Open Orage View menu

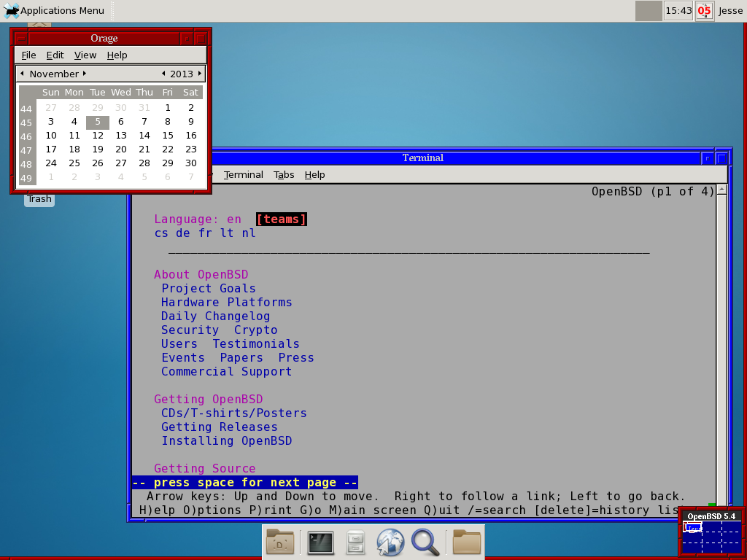[x=85, y=55]
